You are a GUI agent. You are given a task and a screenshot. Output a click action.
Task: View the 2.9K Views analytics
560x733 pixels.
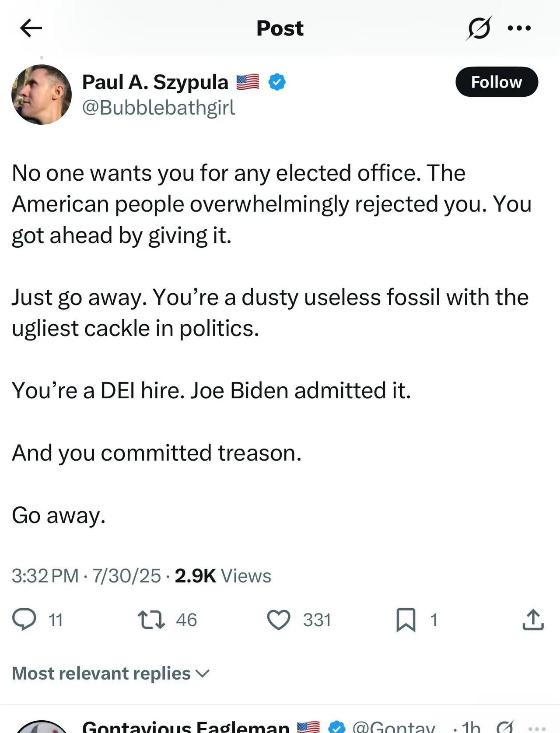tap(223, 576)
